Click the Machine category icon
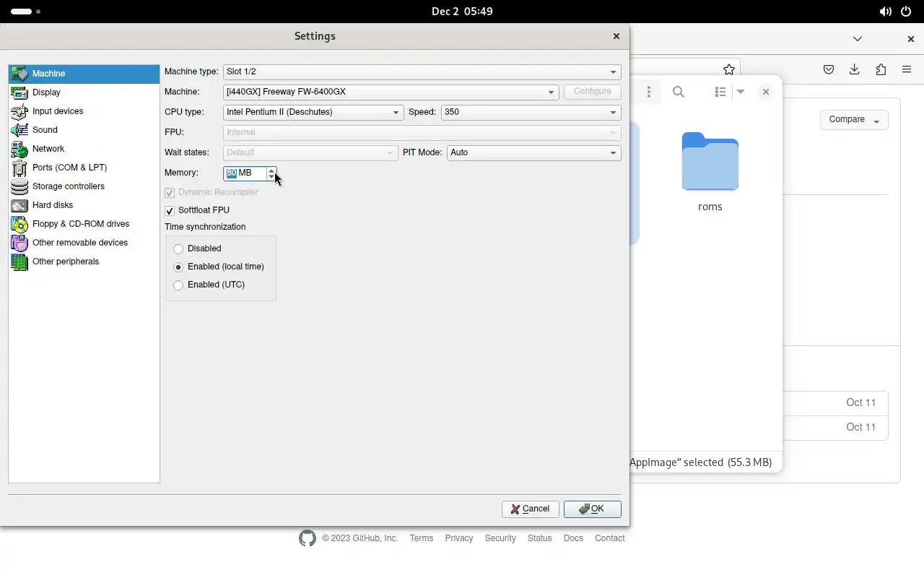This screenshot has height=578, width=924. click(x=19, y=74)
